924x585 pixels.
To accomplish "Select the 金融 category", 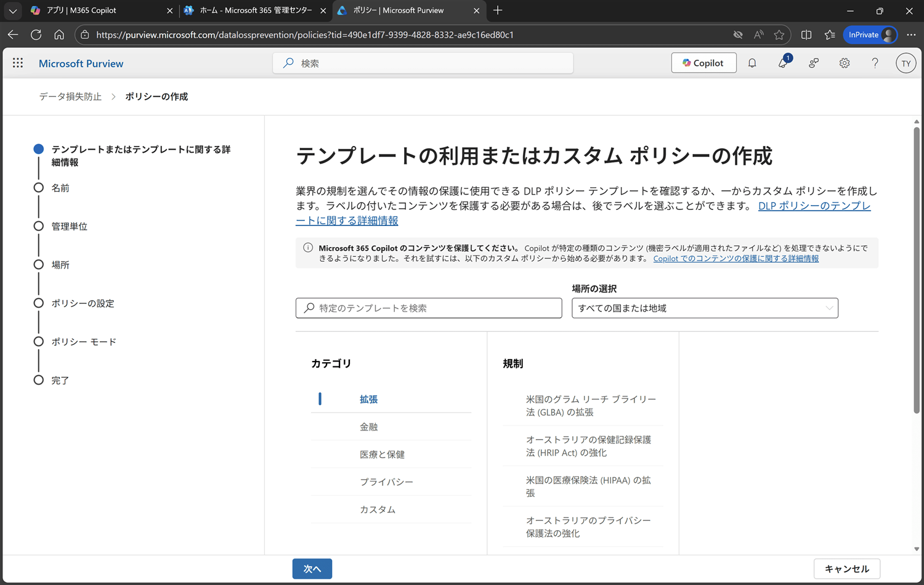I will coord(391,427).
